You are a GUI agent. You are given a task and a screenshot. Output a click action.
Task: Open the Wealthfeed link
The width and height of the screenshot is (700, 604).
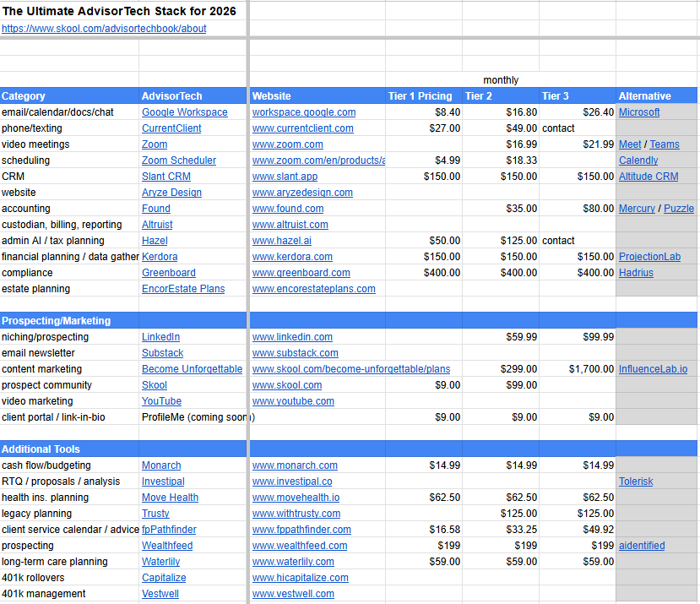[x=167, y=546]
